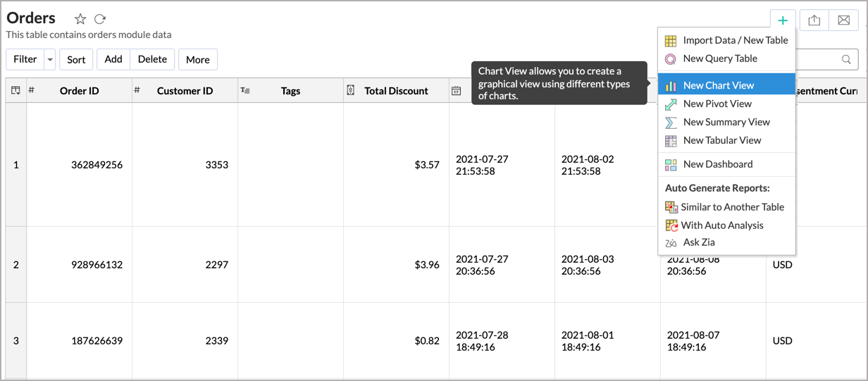Select New Summary View entry
Screen dimensions: 868x381
tap(726, 122)
